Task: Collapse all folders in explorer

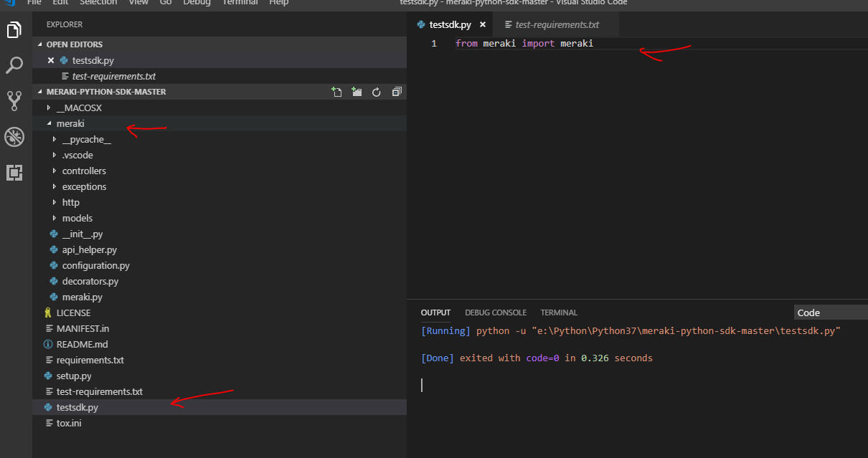Action: [x=397, y=92]
